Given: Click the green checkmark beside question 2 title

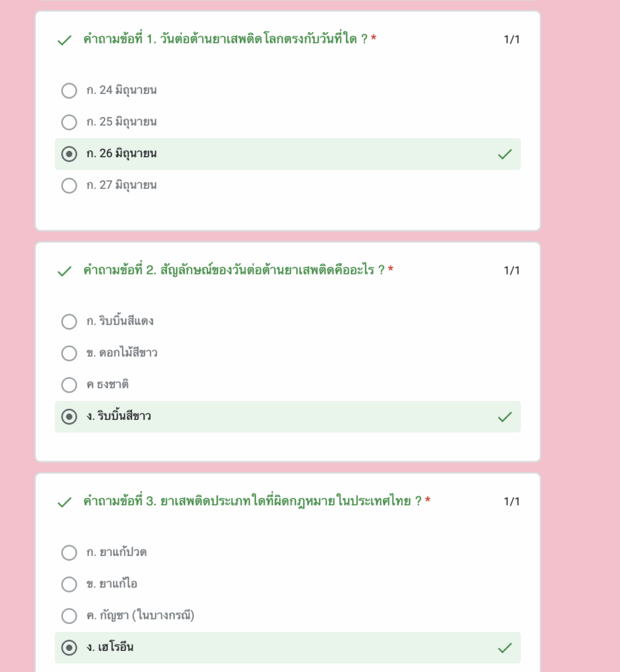Looking at the screenshot, I should coord(64,271).
